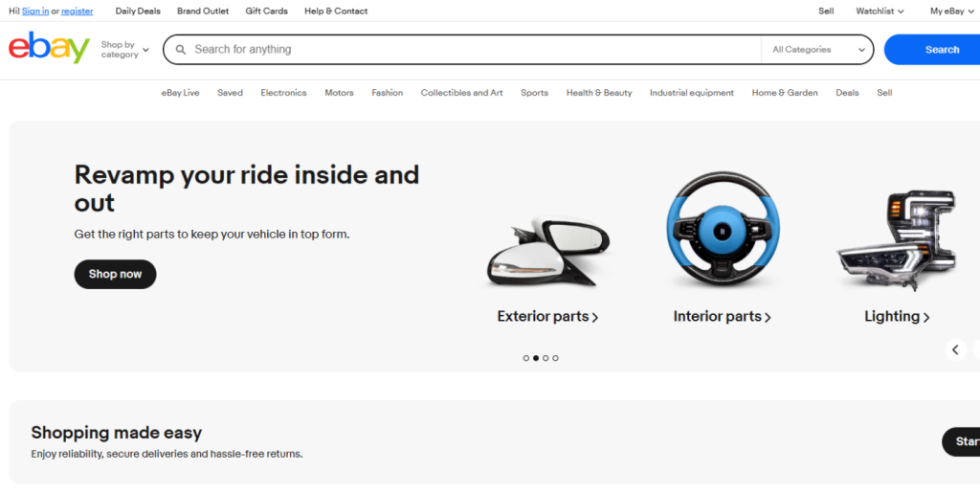This screenshot has width=980, height=495.
Task: Click the Sign in link
Action: pyautogui.click(x=35, y=11)
